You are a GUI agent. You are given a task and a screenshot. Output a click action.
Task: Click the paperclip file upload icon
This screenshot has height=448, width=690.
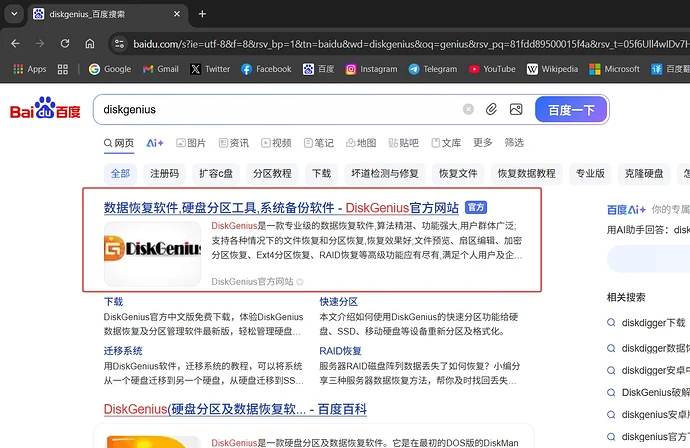point(492,109)
